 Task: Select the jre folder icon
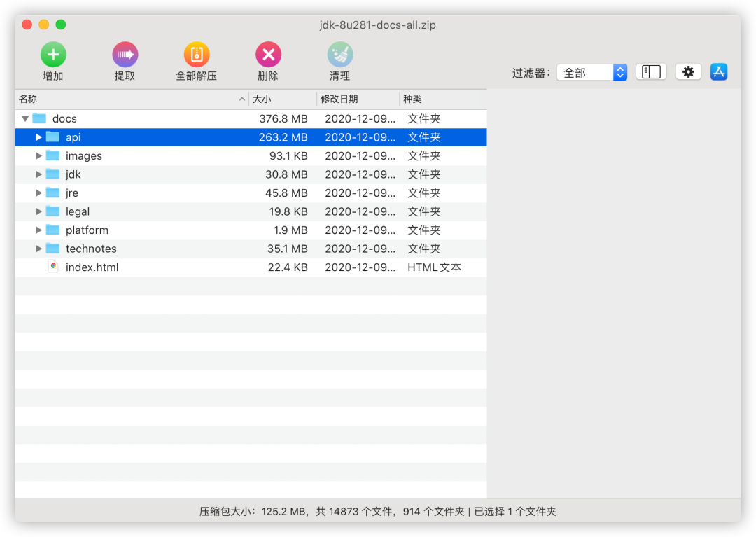coord(52,193)
